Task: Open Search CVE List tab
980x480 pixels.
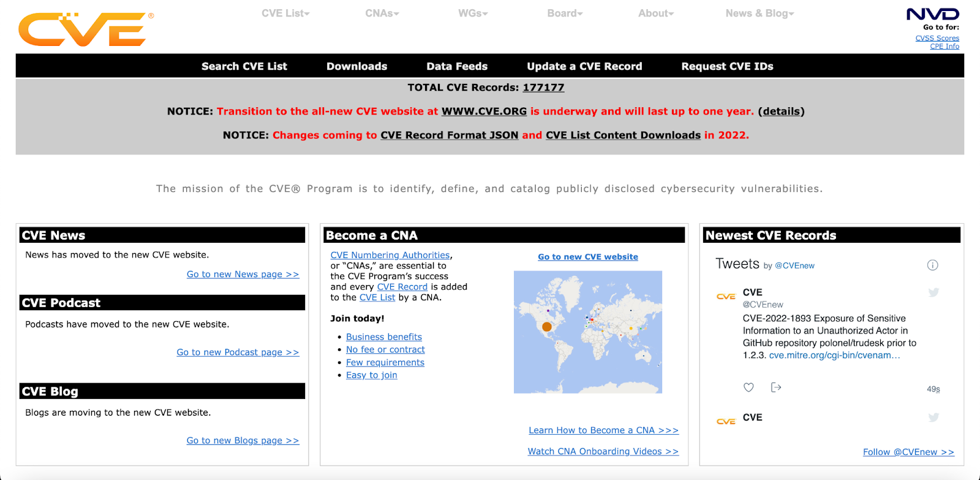Action: tap(244, 66)
